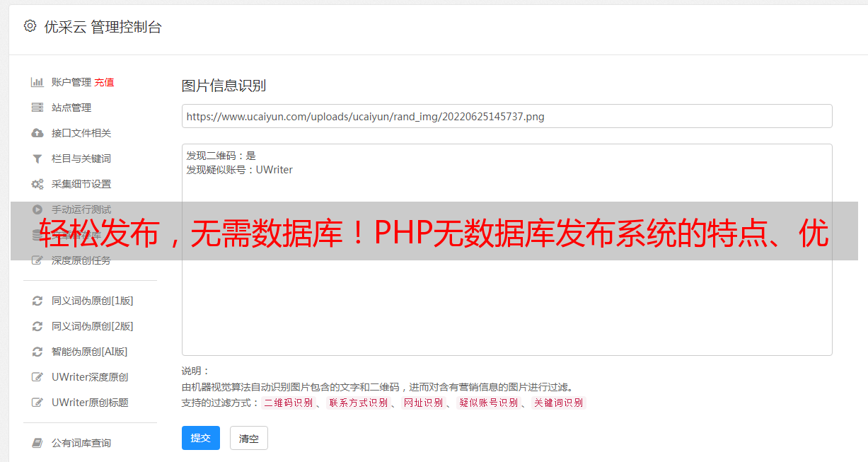This screenshot has width=868, height=462.
Task: Click the gear icon beside 优采云 管理控制台
Action: tap(30, 26)
